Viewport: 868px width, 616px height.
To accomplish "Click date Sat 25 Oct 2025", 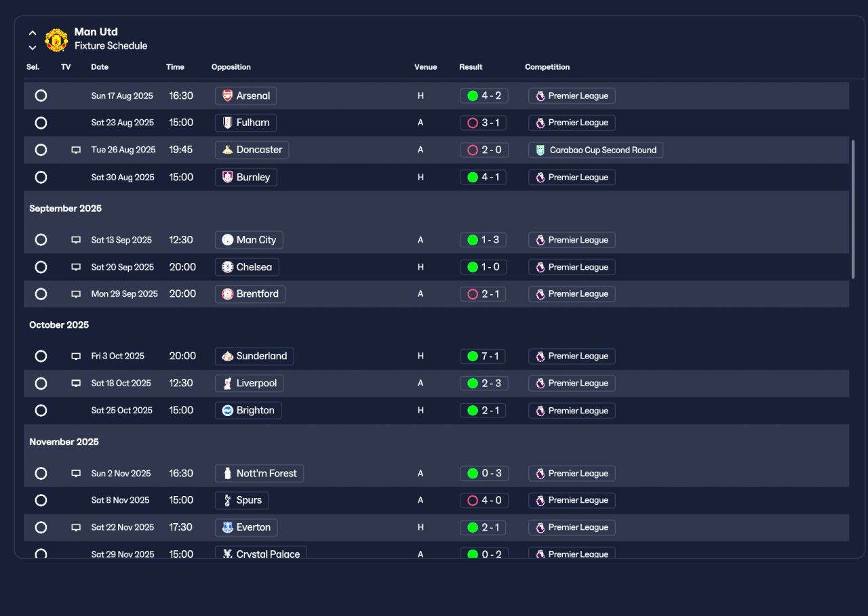I will tap(122, 410).
